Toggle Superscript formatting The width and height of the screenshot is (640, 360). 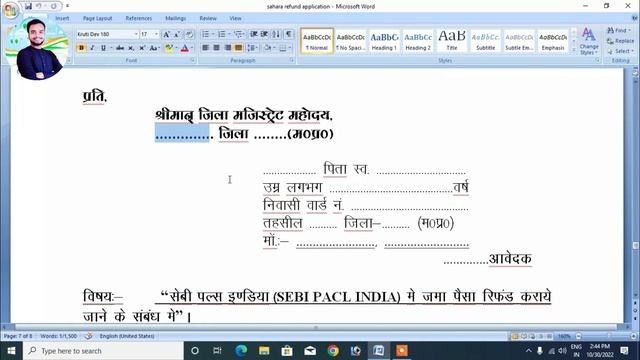click(x=142, y=48)
